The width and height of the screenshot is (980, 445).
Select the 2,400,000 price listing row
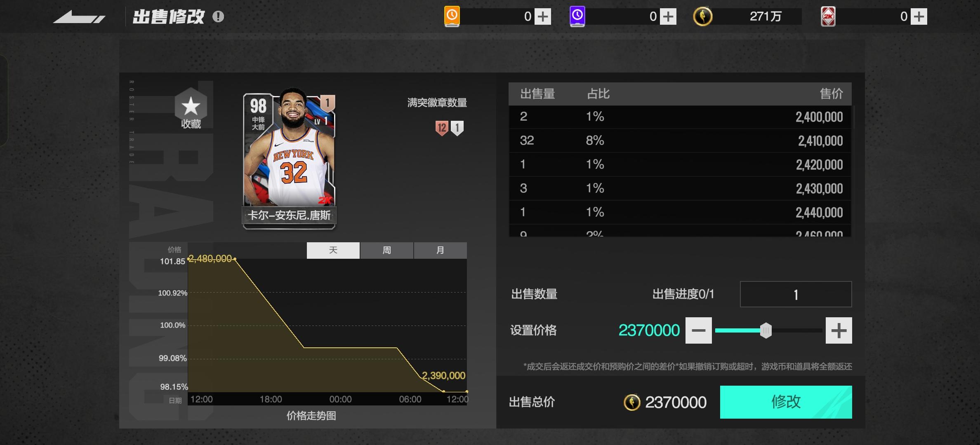(681, 117)
